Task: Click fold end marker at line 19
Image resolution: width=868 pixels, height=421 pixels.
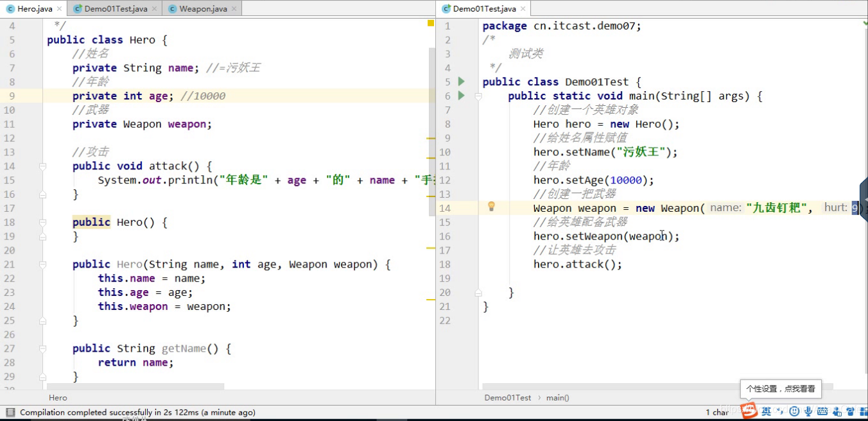Action: [x=42, y=236]
